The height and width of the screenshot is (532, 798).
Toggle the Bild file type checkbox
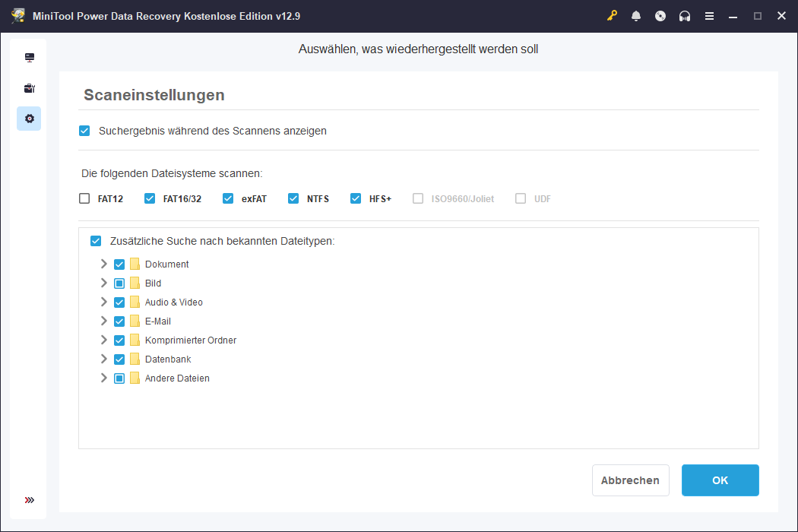click(x=119, y=283)
